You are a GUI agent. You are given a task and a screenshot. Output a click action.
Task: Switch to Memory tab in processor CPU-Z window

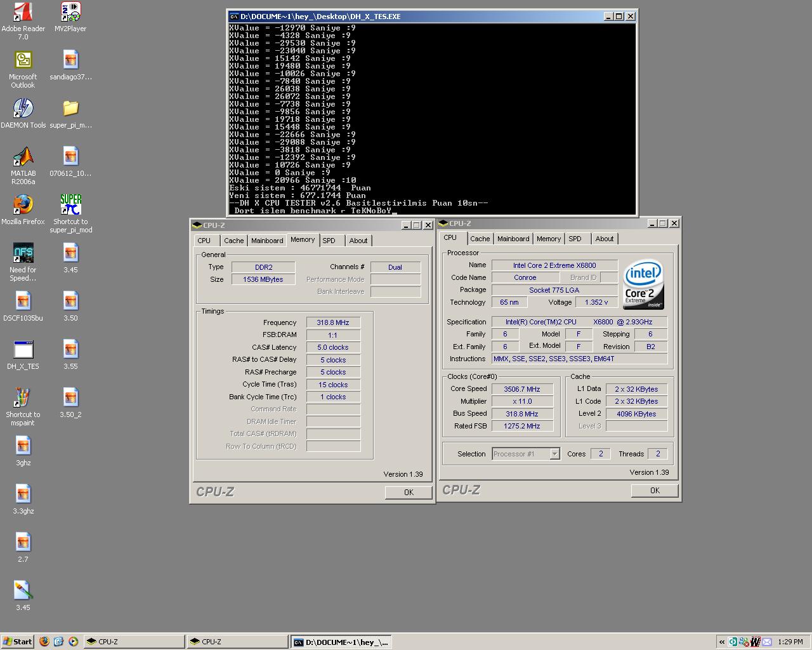(549, 239)
